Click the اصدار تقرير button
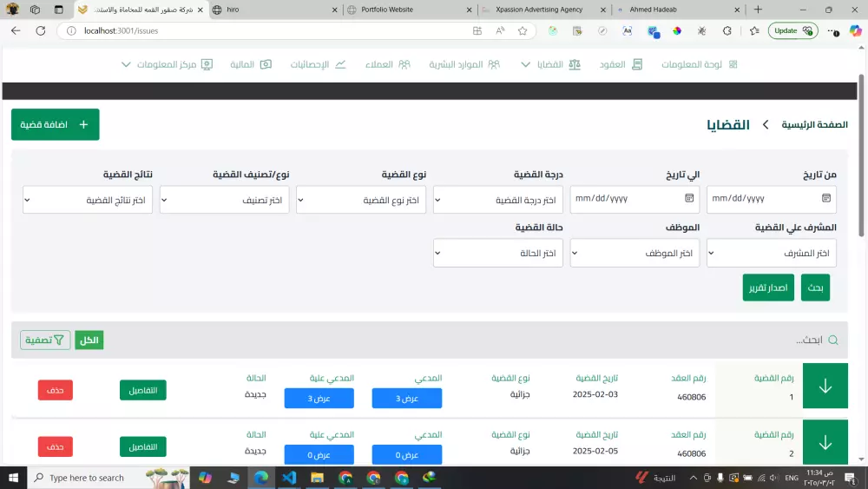Viewport: 868px width, 489px height. coord(768,287)
